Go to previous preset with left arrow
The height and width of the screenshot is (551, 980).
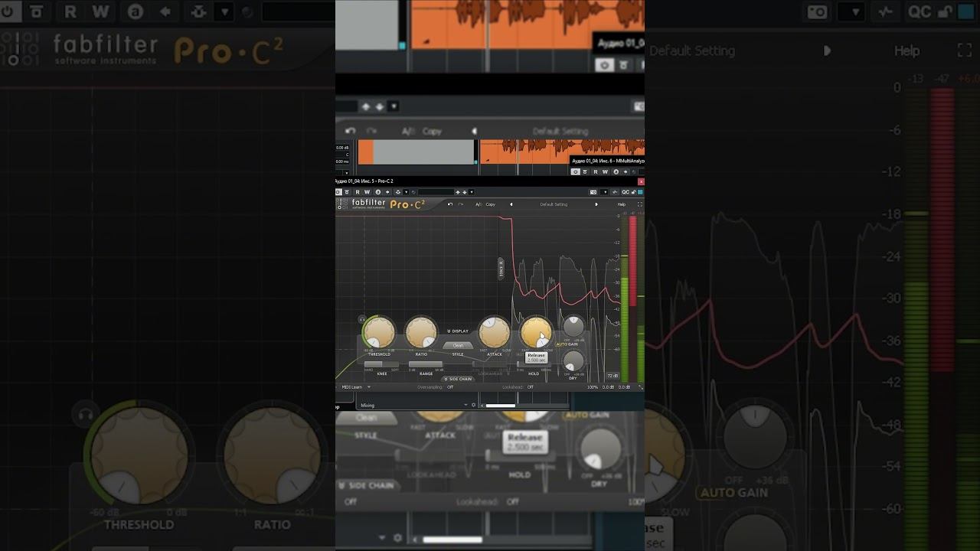coord(511,204)
